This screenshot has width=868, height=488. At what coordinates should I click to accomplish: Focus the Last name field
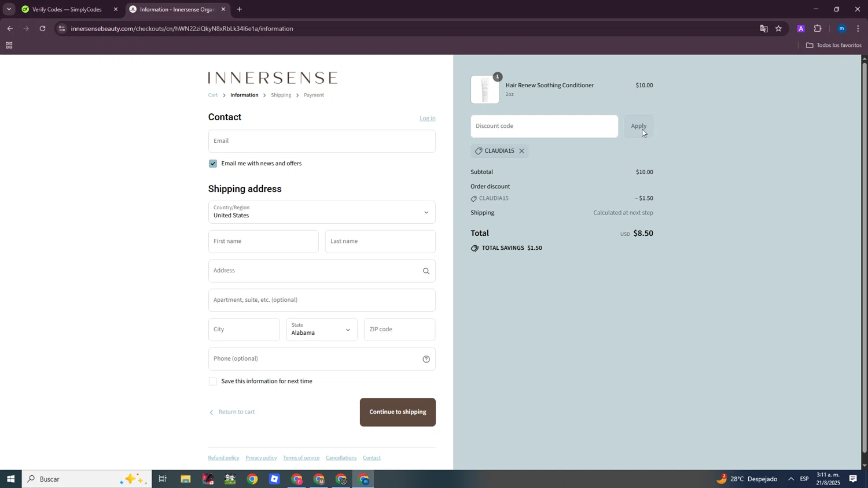point(380,242)
